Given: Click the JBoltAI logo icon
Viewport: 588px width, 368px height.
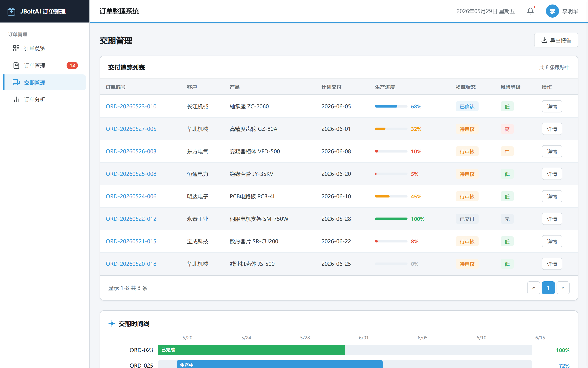Looking at the screenshot, I should [11, 11].
